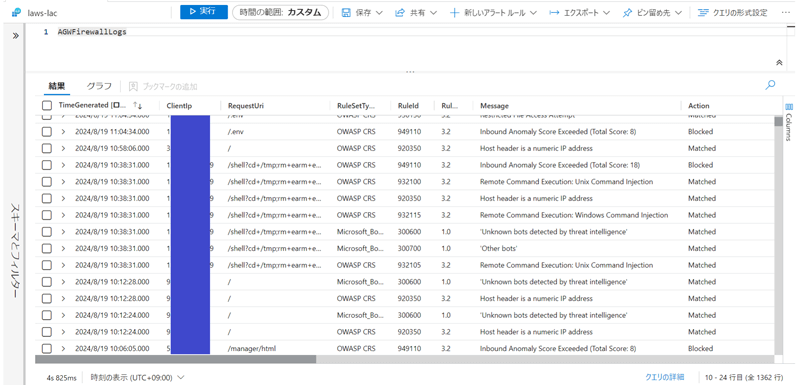Open the クエリの詳細 link
The width and height of the screenshot is (800, 385).
(664, 377)
